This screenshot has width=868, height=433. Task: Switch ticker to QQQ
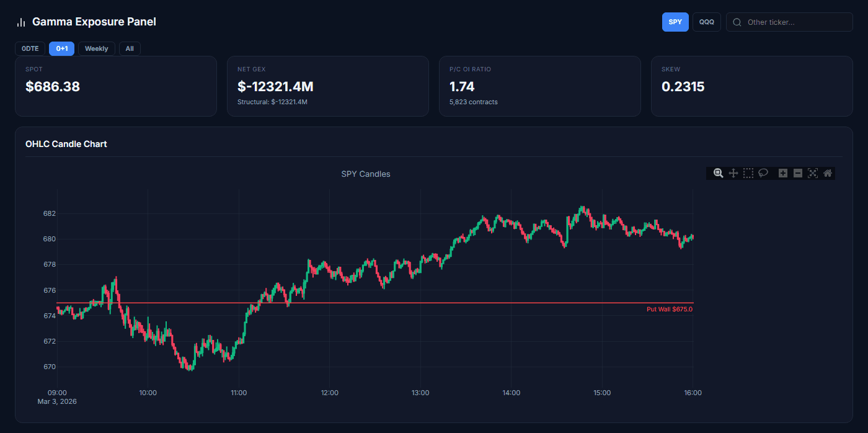click(x=707, y=22)
